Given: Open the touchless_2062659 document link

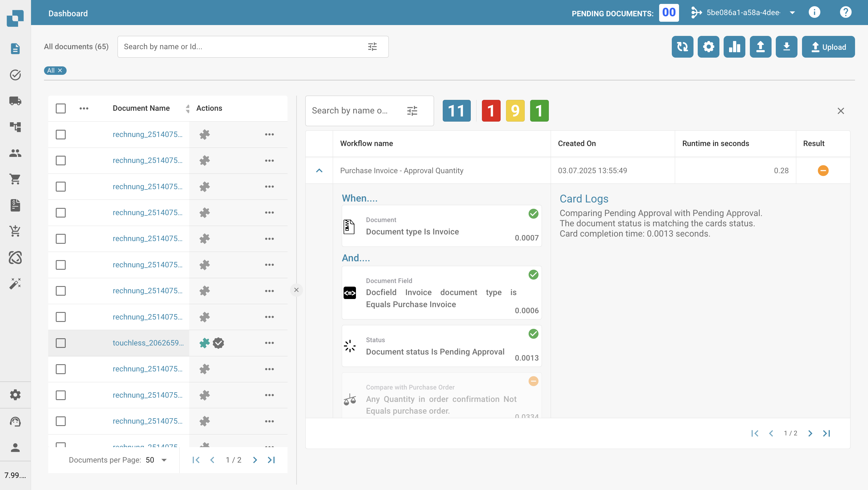Looking at the screenshot, I should click(x=148, y=343).
